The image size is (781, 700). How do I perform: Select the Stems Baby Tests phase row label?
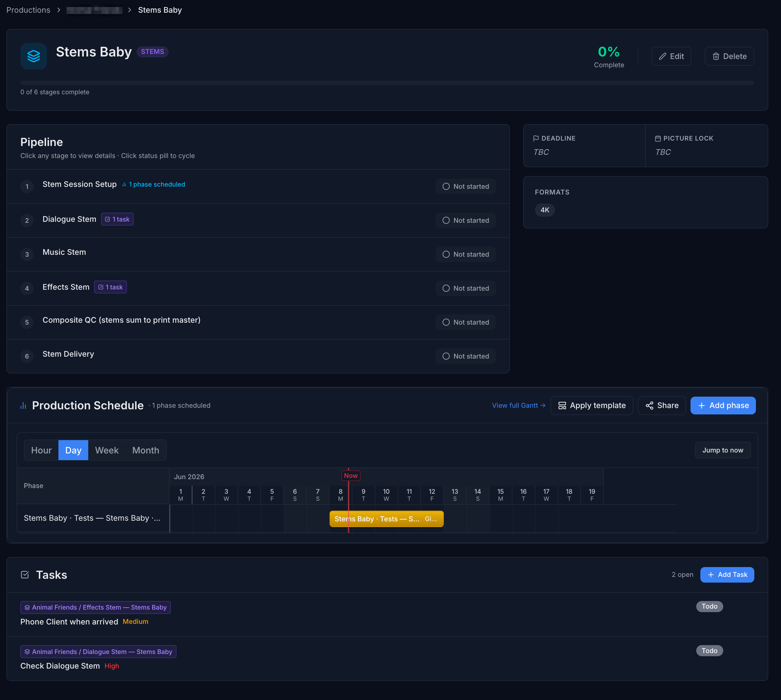pos(92,518)
